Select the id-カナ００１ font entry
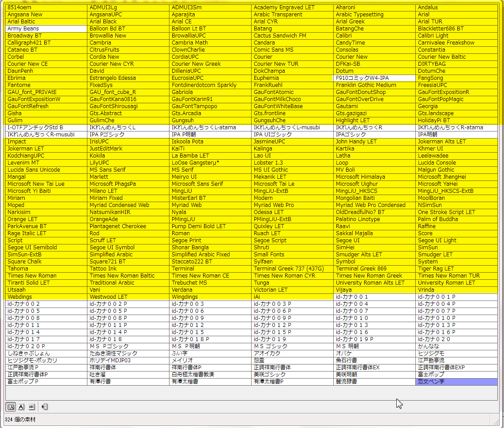The width and height of the screenshot is (504, 428). 374,297
